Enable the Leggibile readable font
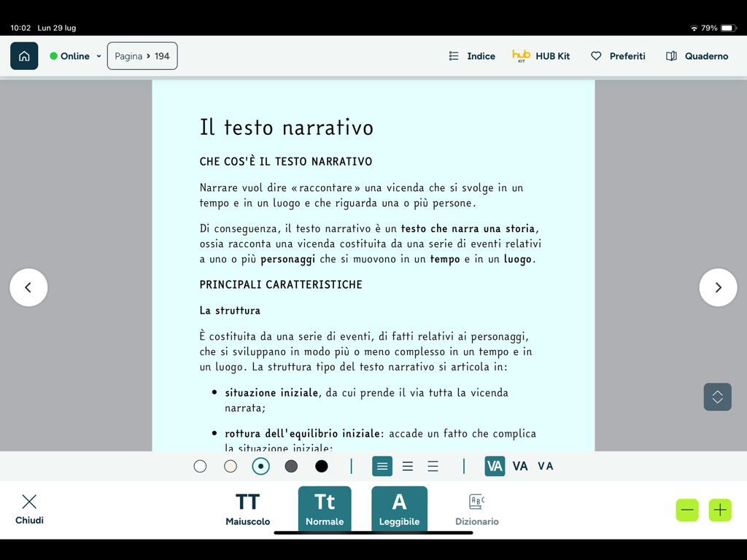The height and width of the screenshot is (560, 747). 399,508
